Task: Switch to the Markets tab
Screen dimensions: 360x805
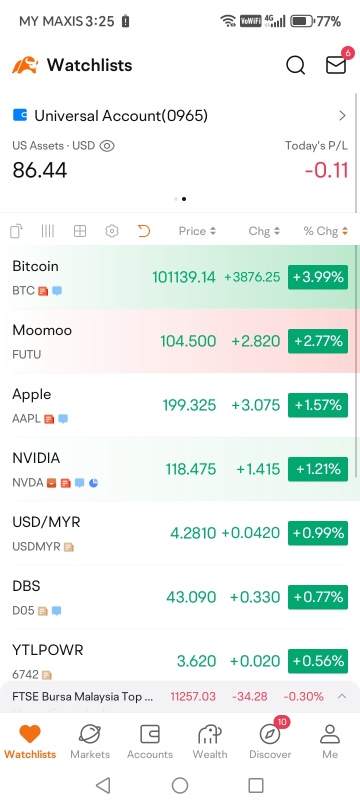Action: (90, 742)
